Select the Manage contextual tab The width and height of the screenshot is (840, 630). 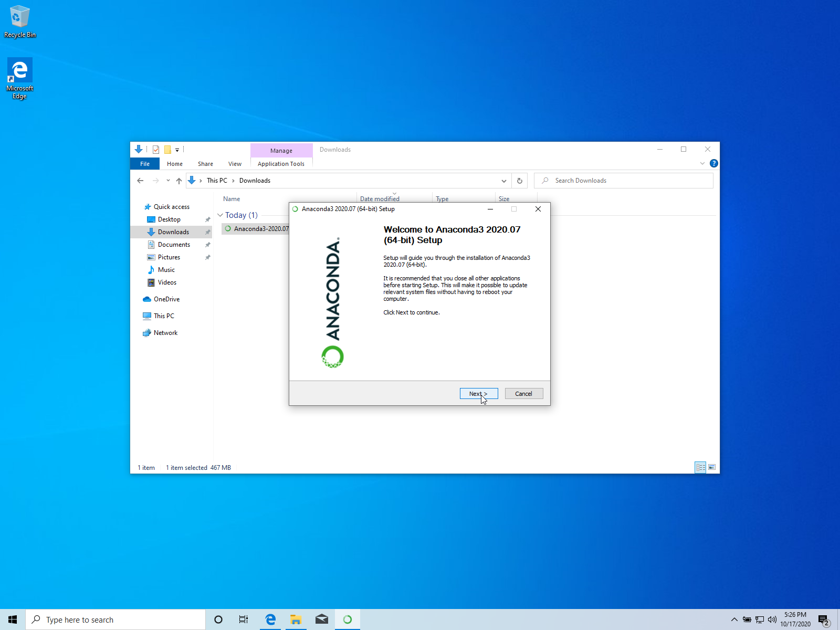[281, 151]
